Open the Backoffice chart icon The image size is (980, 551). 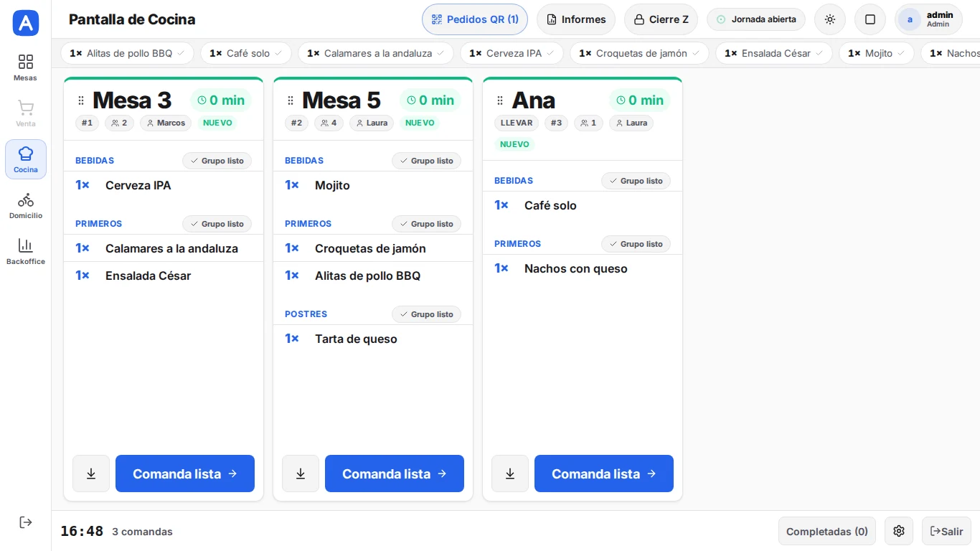click(26, 251)
